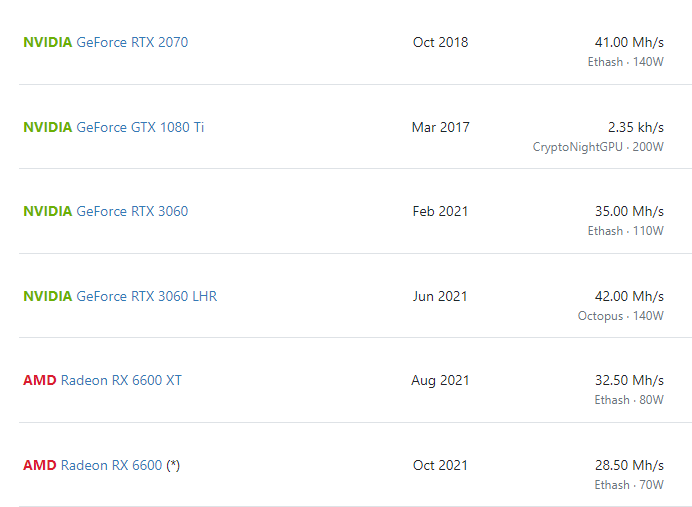The image size is (692, 507).
Task: Click the Jun 2021 release date
Action: pos(440,296)
